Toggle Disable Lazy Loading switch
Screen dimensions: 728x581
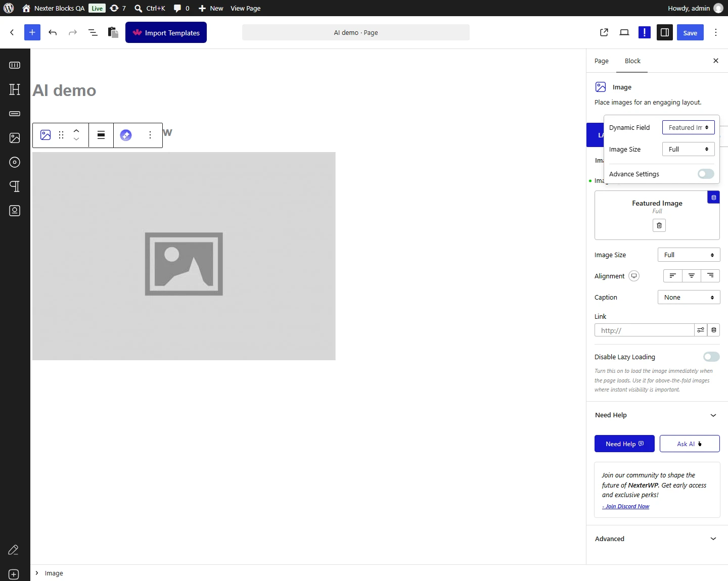711,357
